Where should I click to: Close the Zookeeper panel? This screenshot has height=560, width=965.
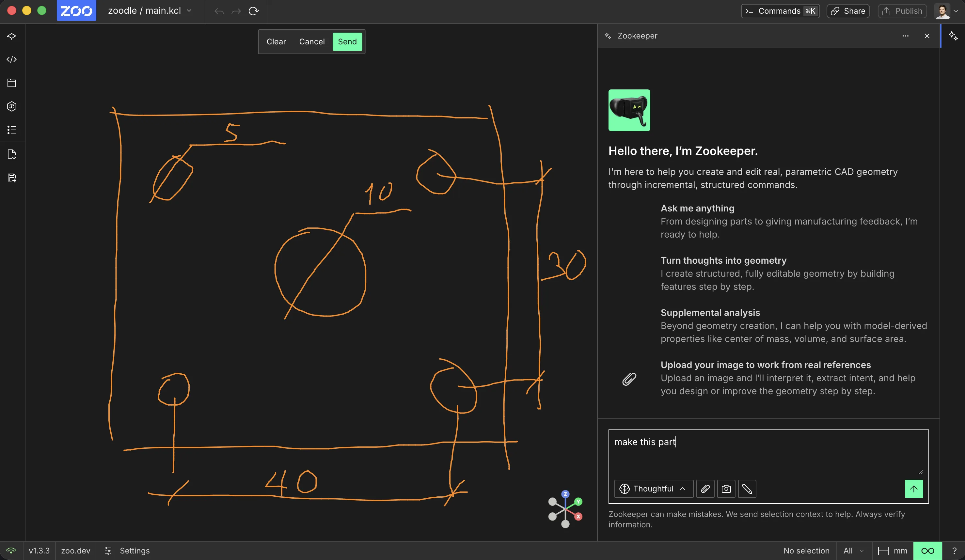click(927, 36)
